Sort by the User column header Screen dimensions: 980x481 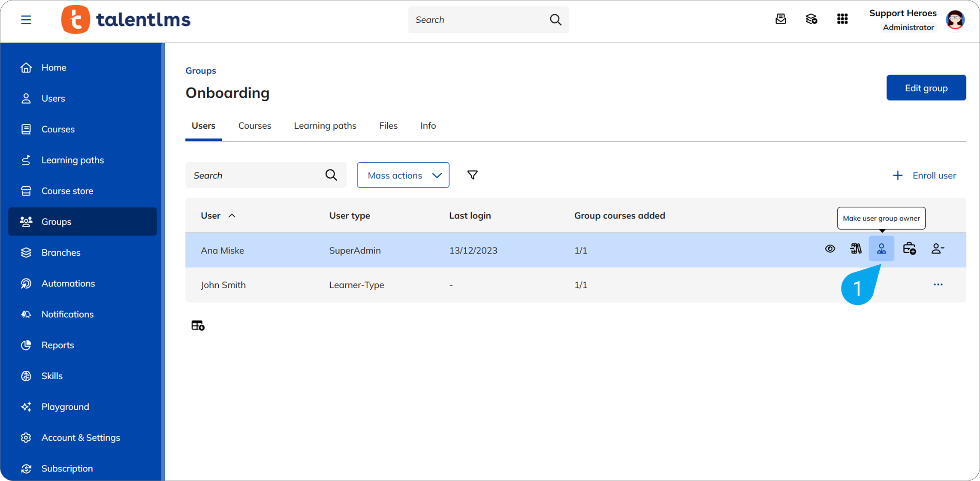pos(218,215)
